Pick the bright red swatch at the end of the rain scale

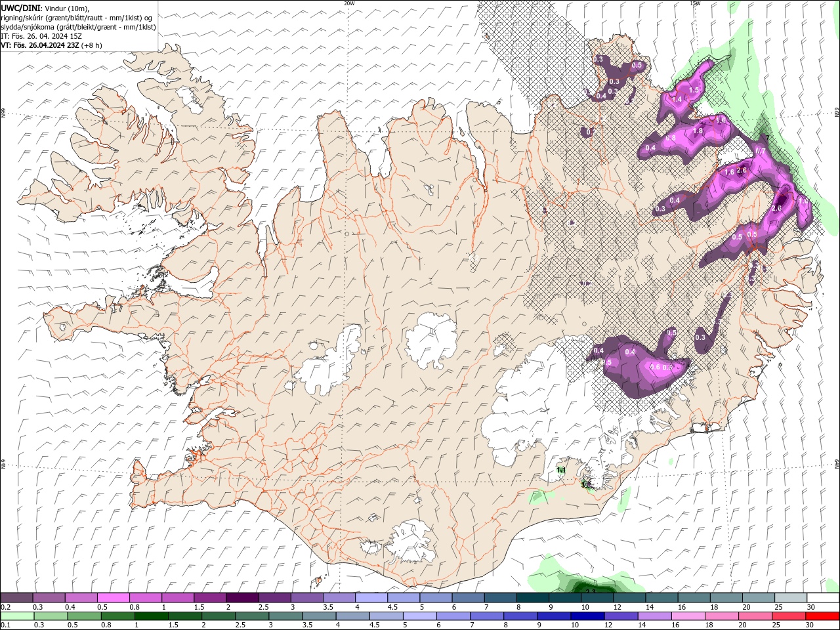[822, 616]
